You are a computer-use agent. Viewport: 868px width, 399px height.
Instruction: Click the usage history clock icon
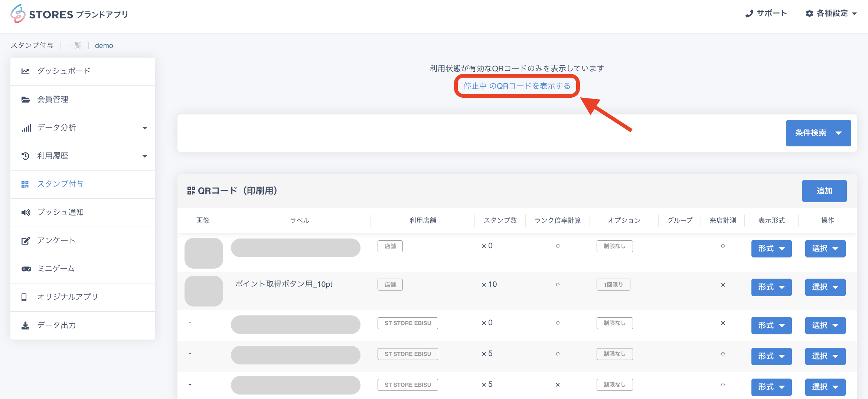(x=25, y=156)
